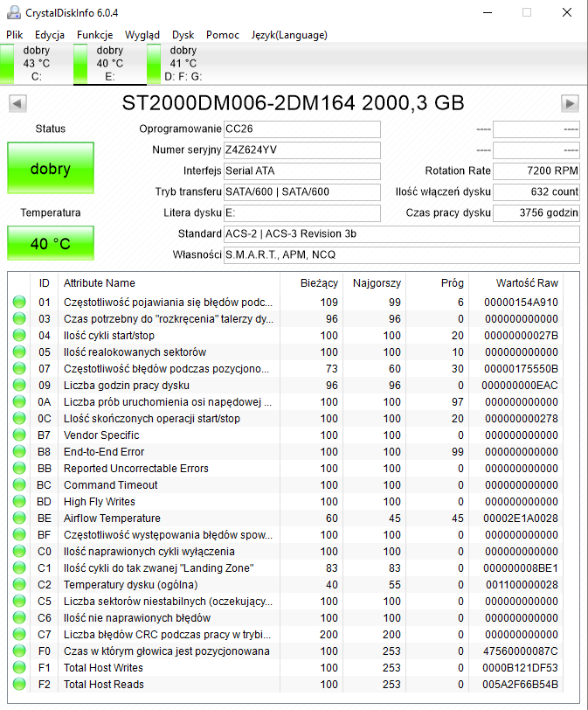Click the CrystalDiskInfo app icon in title bar
The height and width of the screenshot is (710, 588).
[14, 12]
